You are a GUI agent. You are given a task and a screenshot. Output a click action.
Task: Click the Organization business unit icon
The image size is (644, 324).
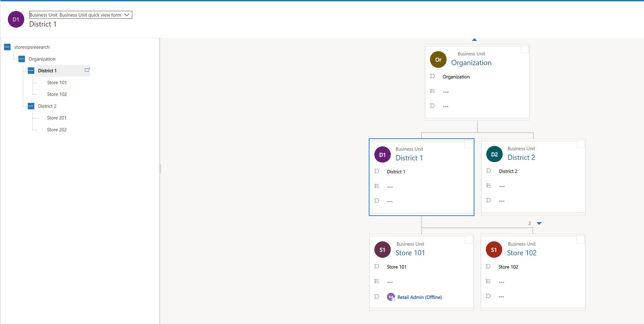[438, 59]
